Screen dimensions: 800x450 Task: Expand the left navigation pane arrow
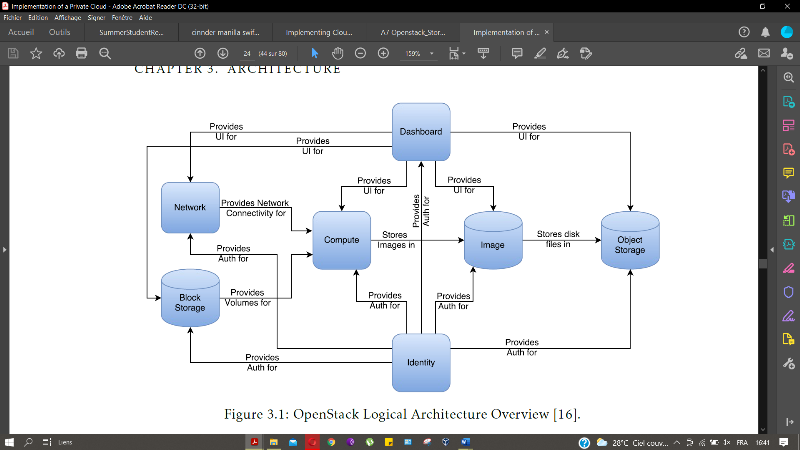point(4,249)
